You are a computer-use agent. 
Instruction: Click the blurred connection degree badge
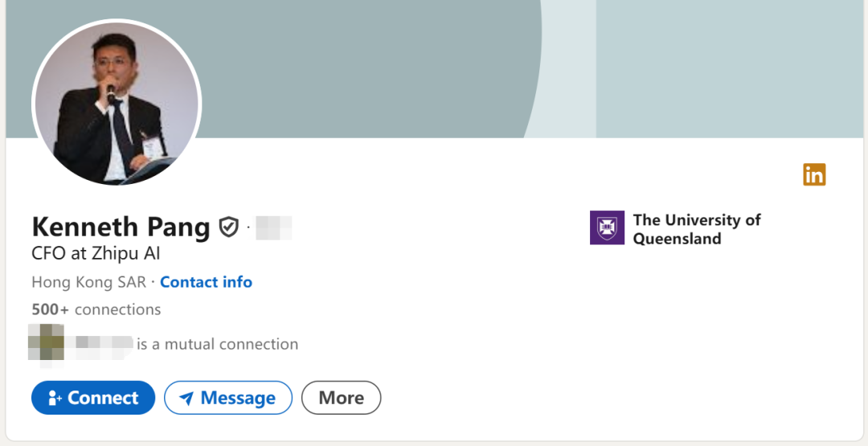(273, 227)
